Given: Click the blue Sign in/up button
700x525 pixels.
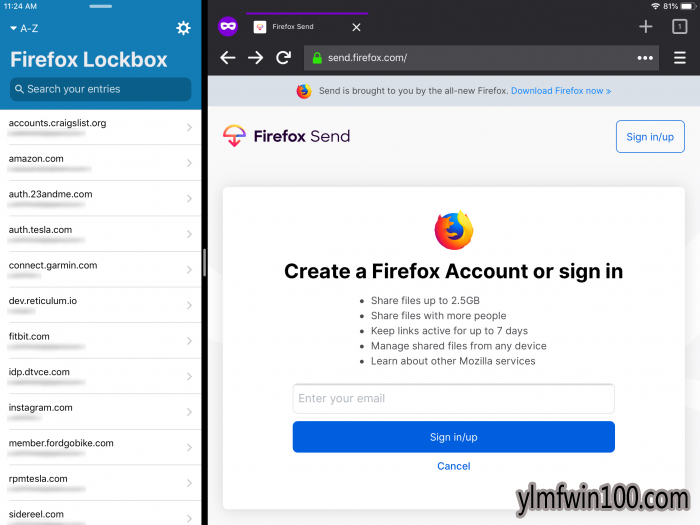Looking at the screenshot, I should (x=454, y=437).
